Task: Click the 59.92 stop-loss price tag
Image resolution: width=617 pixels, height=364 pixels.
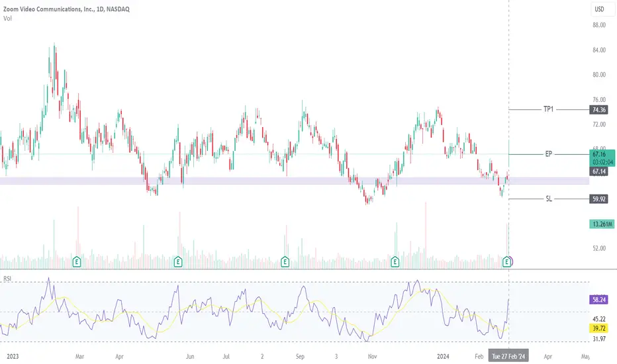Action: point(598,199)
